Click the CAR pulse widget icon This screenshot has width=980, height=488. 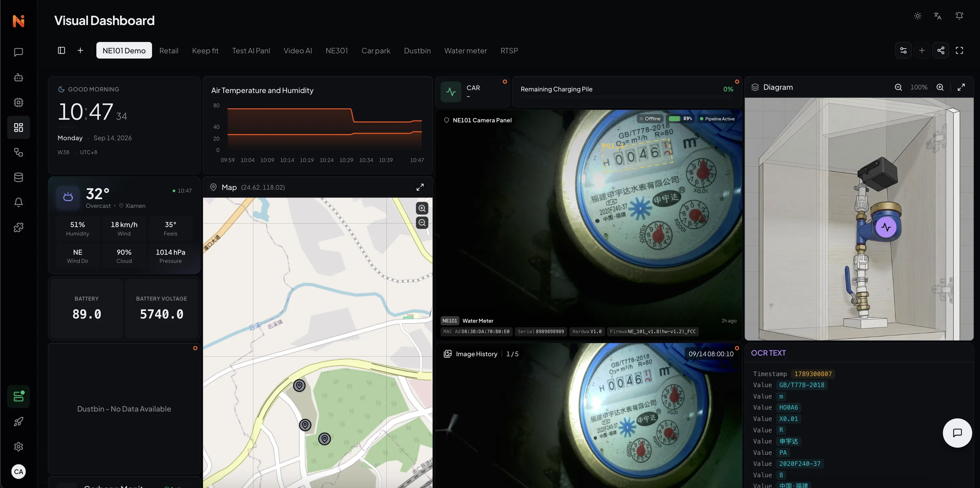451,92
